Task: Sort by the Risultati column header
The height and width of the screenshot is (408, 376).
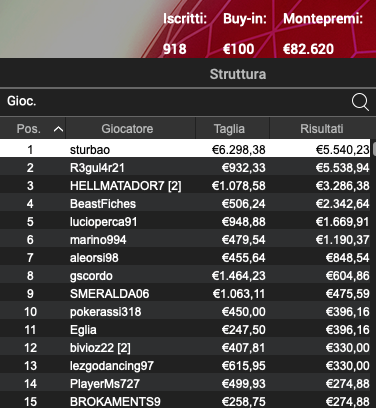Action: coord(322,128)
